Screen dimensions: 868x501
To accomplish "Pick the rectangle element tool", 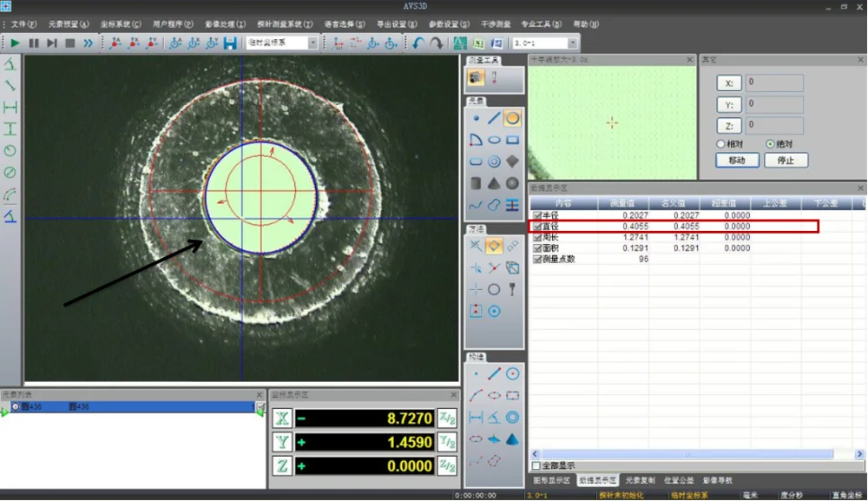I will 513,140.
